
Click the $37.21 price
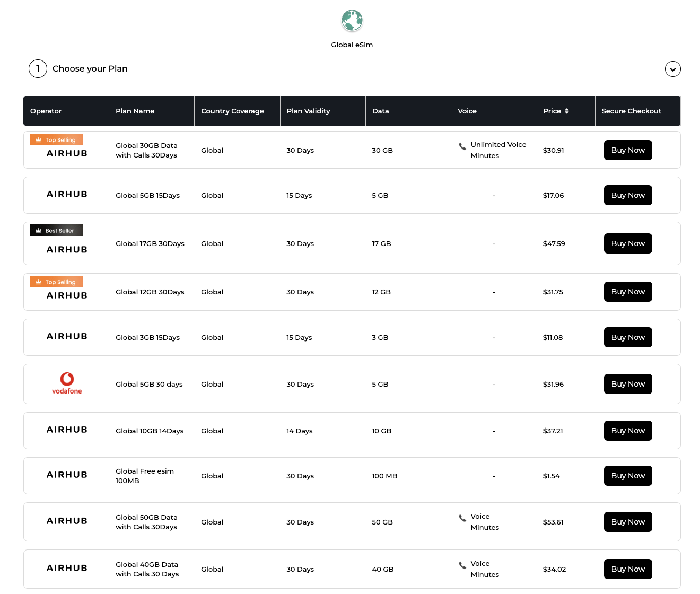(553, 431)
